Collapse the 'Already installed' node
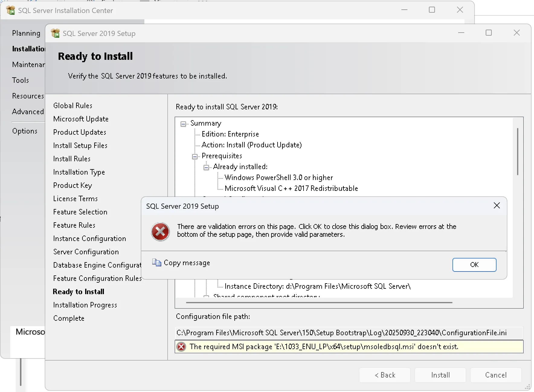Image resolution: width=534 pixels, height=392 pixels. coord(206,167)
